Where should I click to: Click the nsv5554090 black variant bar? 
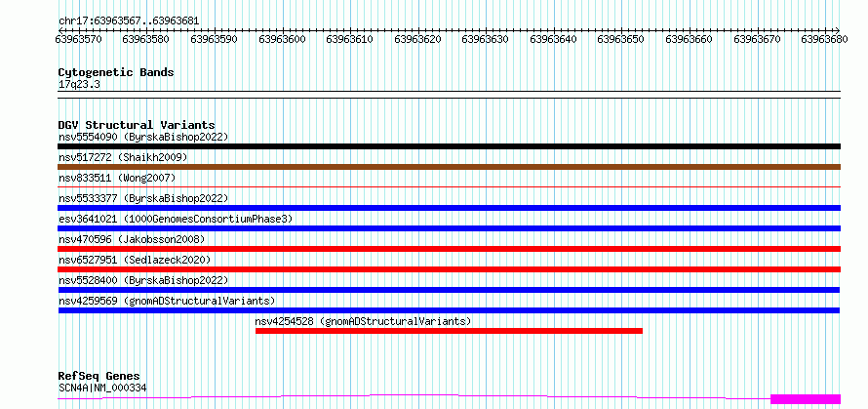click(x=449, y=146)
